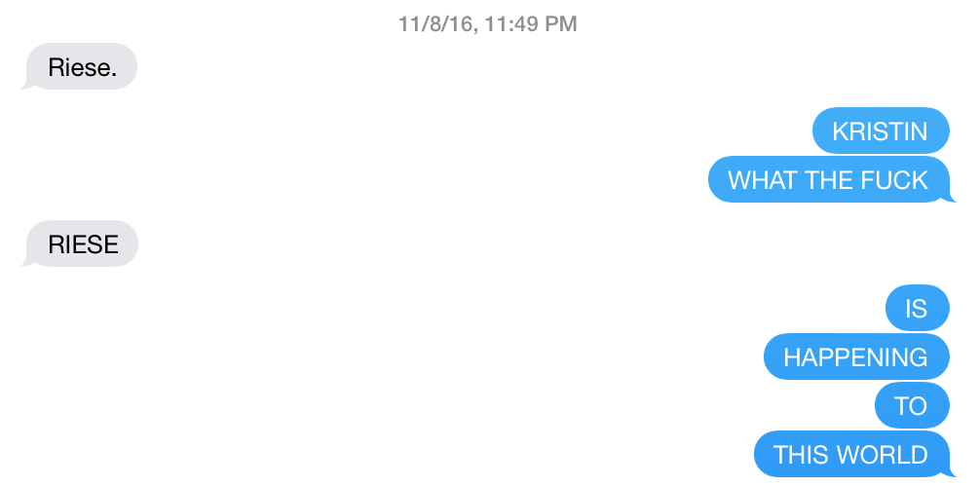Select the 'THIS WORLD' message bubble
This screenshot has width=980, height=487.
[851, 455]
